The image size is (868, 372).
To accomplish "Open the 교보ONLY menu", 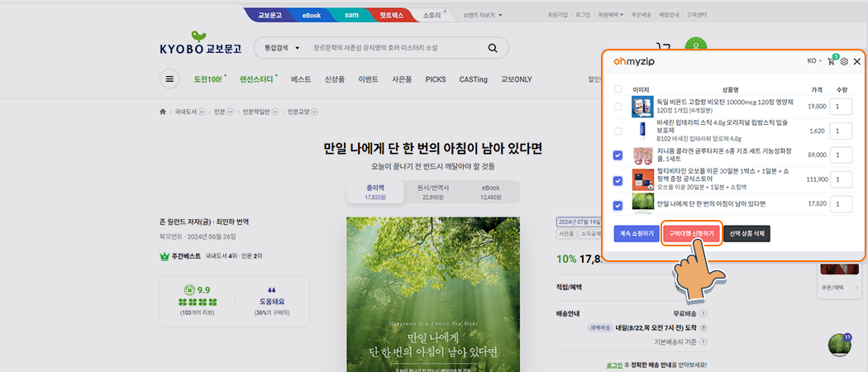I will (517, 79).
